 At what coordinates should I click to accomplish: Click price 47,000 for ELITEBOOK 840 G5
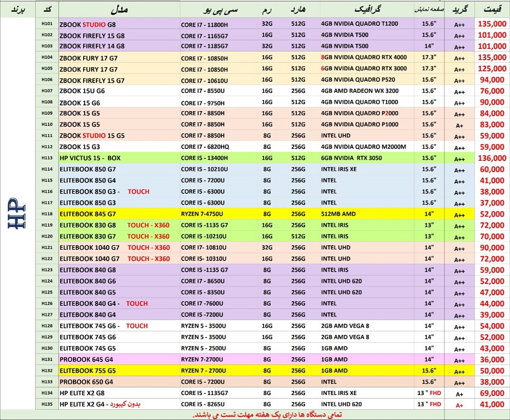point(492,293)
